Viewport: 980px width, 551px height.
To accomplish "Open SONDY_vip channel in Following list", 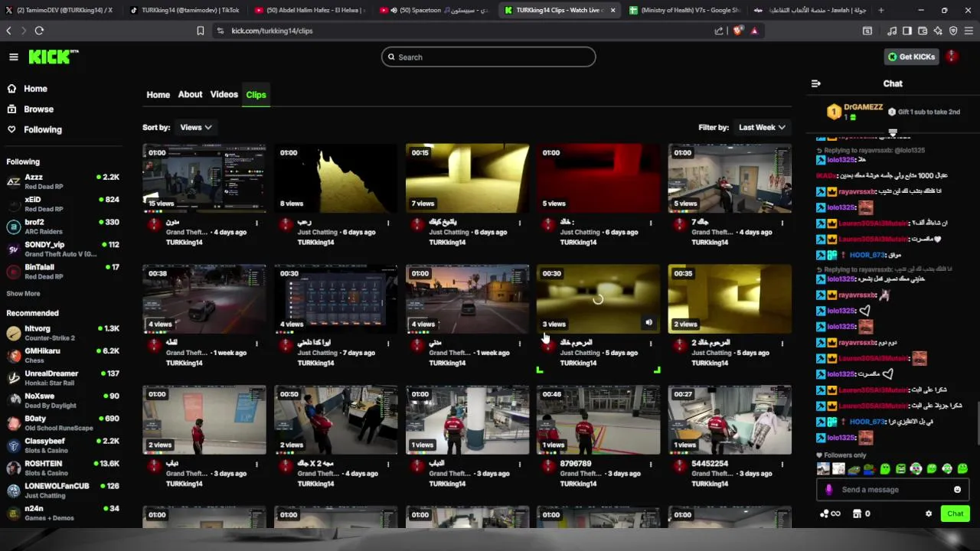I will [63, 249].
